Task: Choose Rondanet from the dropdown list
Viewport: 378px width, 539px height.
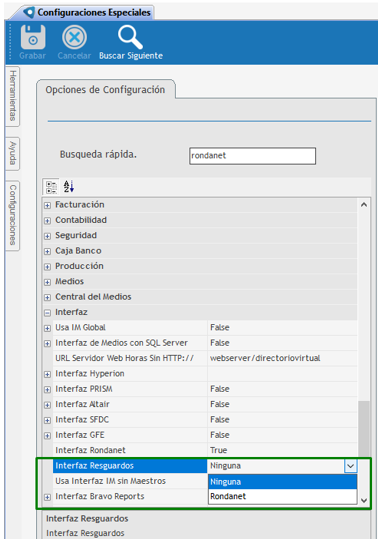Action: [x=282, y=496]
